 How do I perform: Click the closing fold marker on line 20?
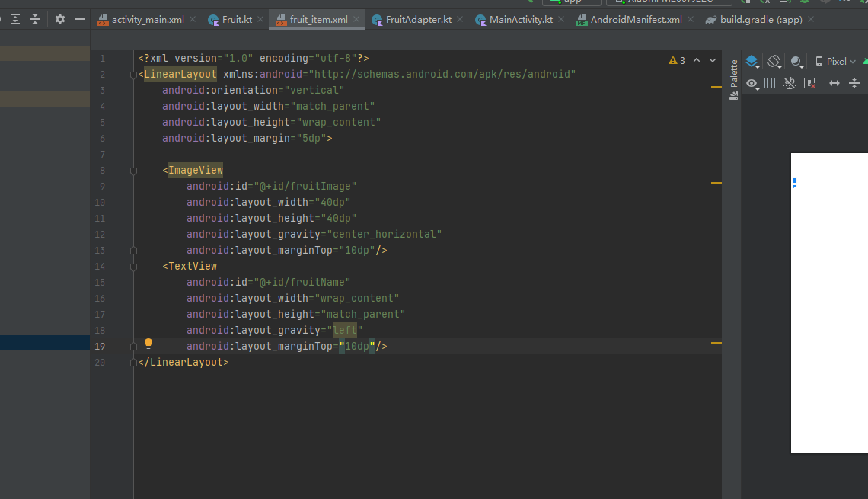click(133, 363)
